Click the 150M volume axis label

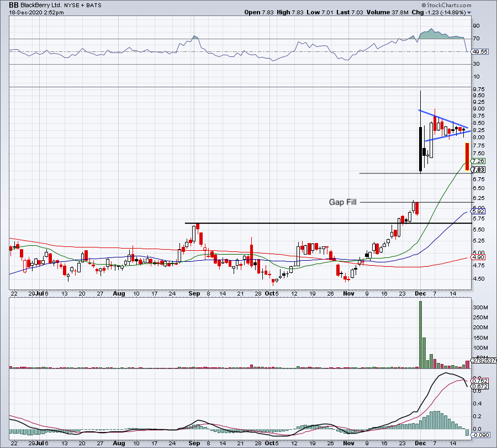480,338
